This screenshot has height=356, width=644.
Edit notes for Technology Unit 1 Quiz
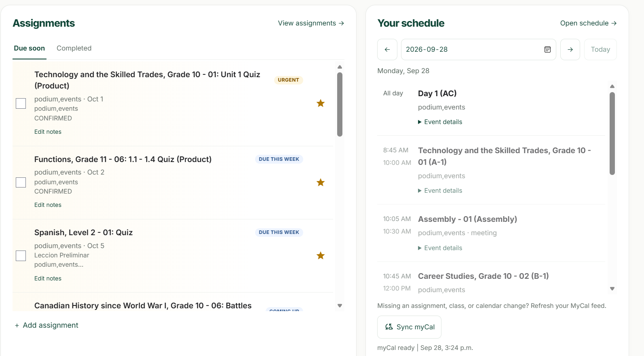tap(48, 132)
